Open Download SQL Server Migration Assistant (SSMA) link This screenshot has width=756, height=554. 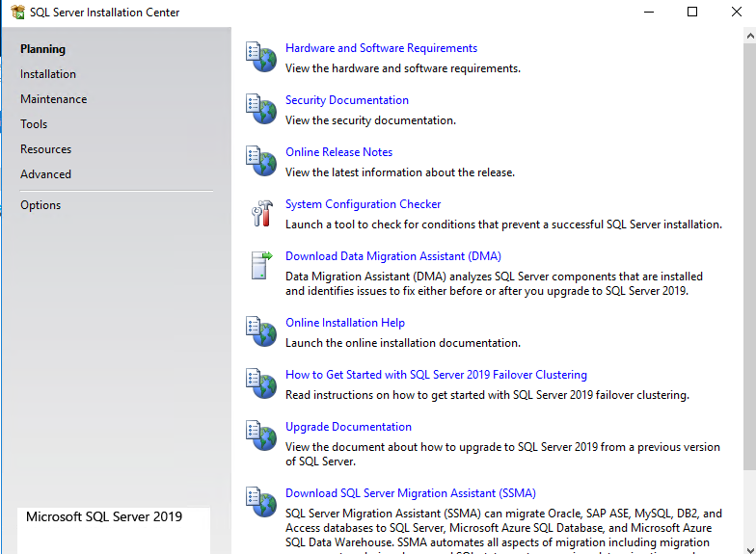(411, 493)
